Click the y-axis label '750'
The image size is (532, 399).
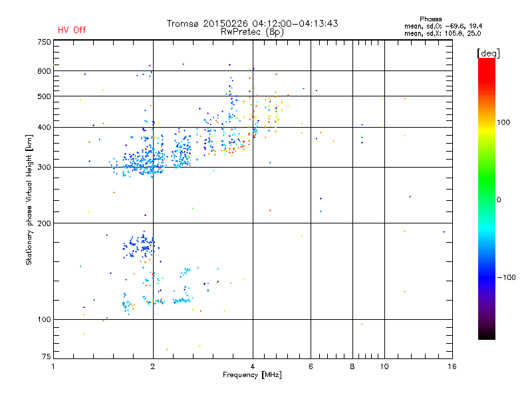pyautogui.click(x=44, y=42)
